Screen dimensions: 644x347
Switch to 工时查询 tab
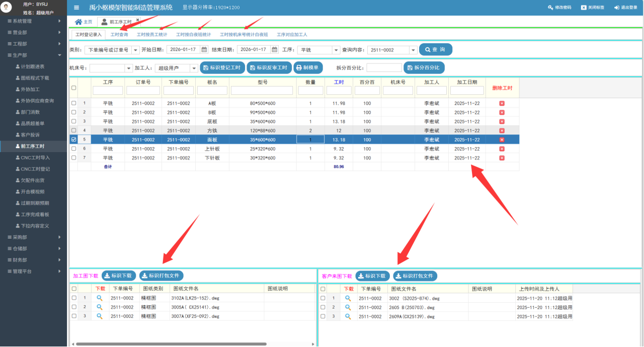119,35
